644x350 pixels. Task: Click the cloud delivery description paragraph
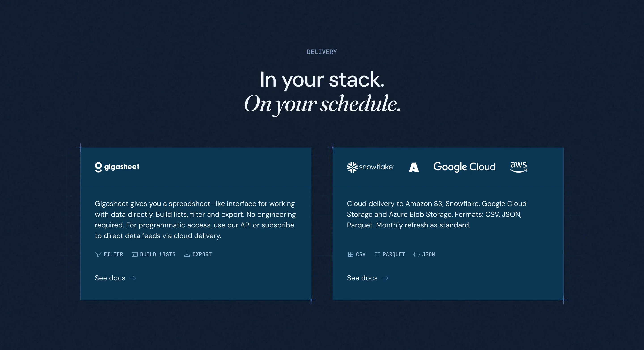click(x=436, y=214)
